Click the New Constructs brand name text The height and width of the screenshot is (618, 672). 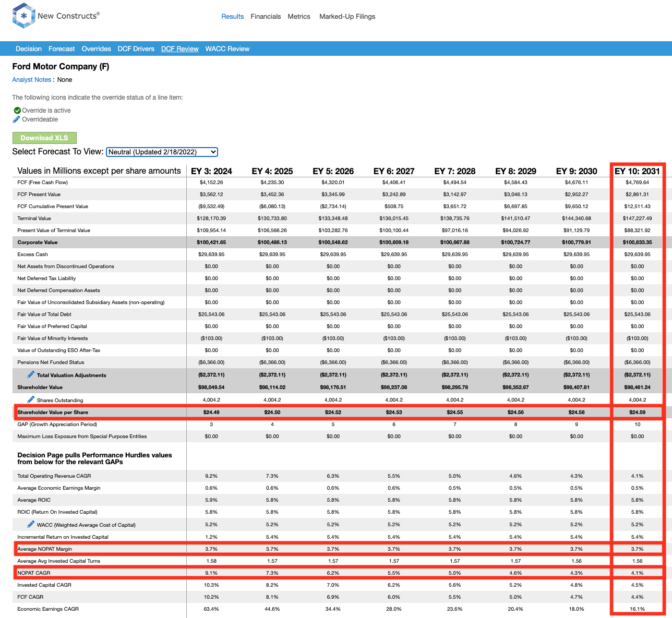tap(68, 16)
